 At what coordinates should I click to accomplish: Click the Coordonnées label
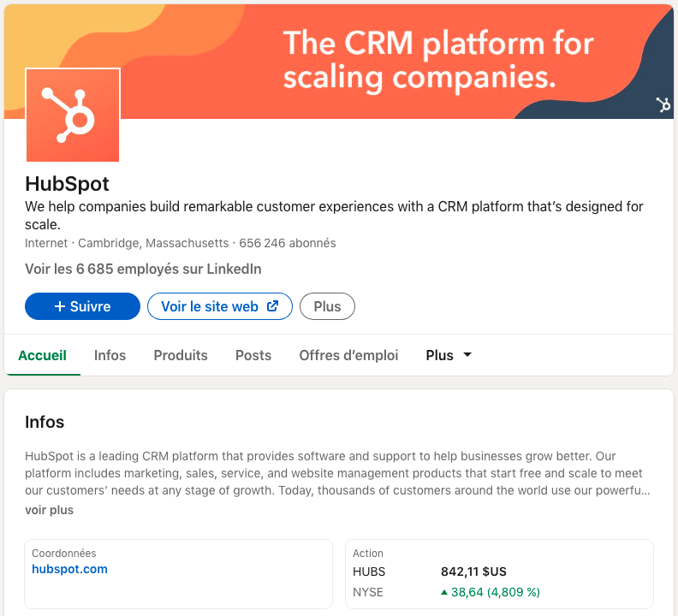[x=64, y=554]
